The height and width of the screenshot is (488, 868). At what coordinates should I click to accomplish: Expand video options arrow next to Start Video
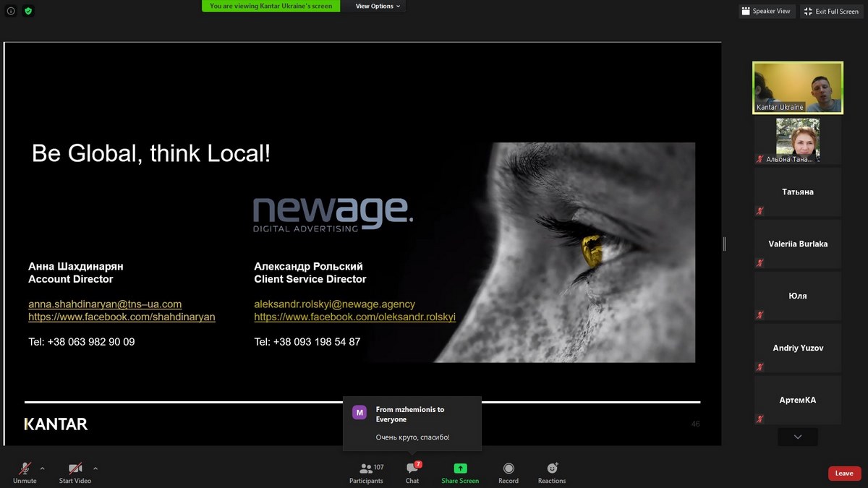95,468
